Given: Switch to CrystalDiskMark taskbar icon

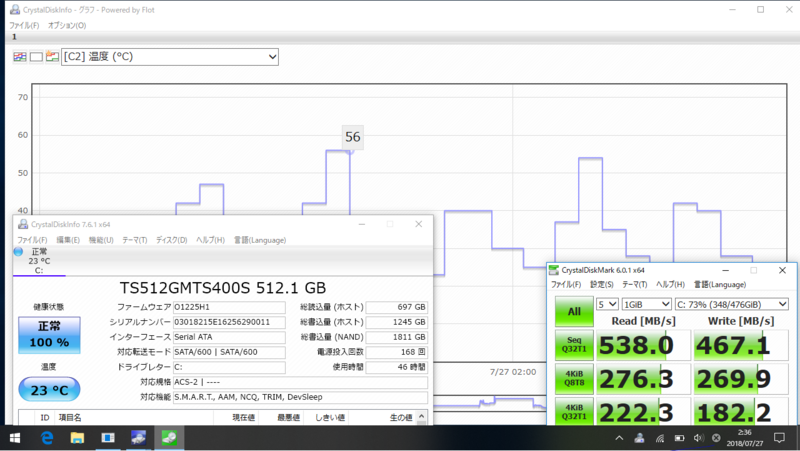Looking at the screenshot, I should coord(169,438).
